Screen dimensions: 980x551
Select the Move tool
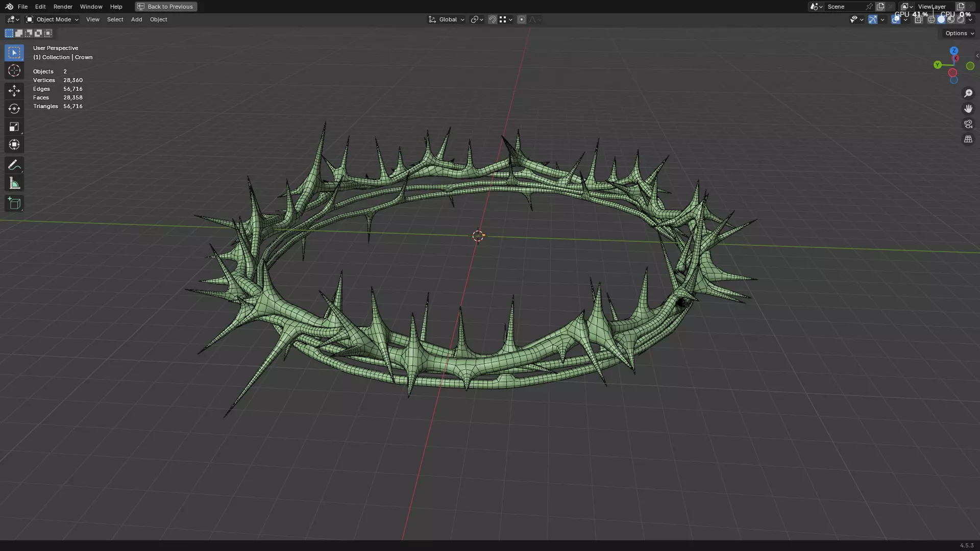coord(14,91)
